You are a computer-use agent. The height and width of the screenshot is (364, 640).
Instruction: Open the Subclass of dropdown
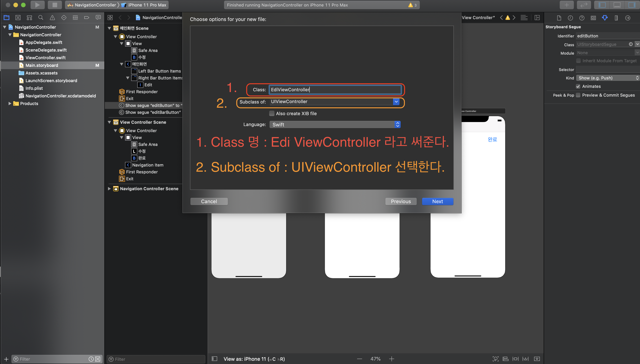pos(396,102)
